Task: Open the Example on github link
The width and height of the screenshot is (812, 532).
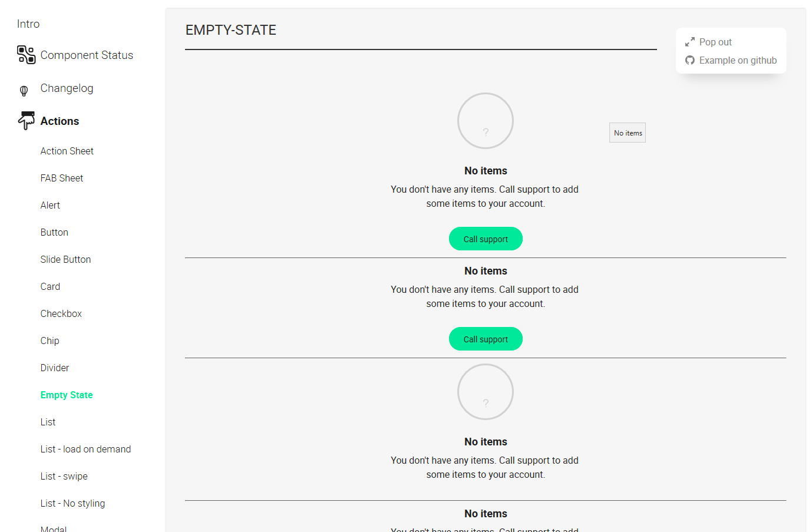Action: coord(737,60)
